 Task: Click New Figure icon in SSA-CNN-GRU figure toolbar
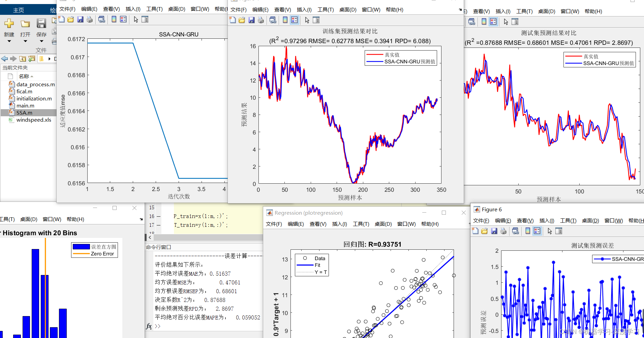coord(62,20)
